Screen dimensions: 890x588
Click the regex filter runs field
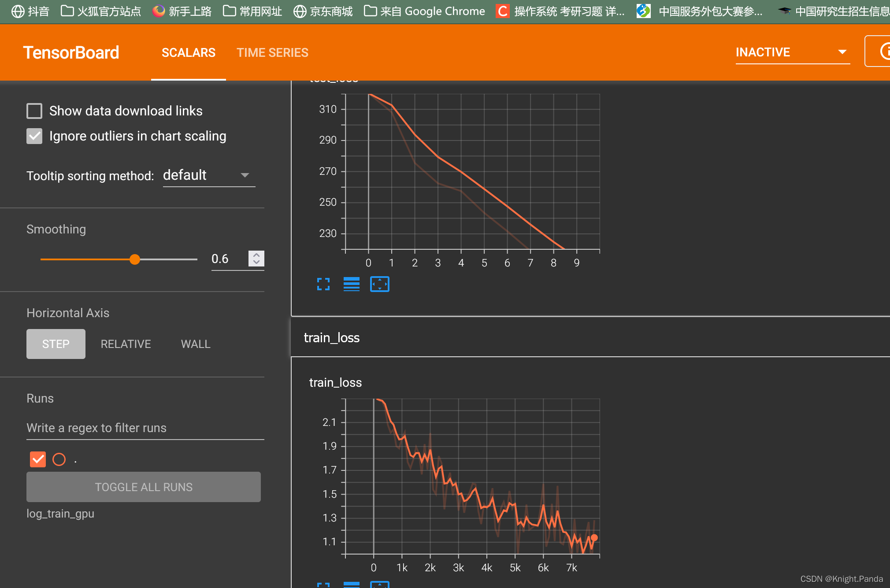pos(145,428)
